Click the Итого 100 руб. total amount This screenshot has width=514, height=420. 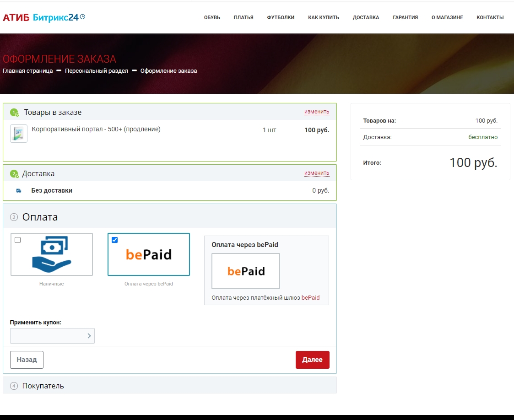click(x=473, y=162)
